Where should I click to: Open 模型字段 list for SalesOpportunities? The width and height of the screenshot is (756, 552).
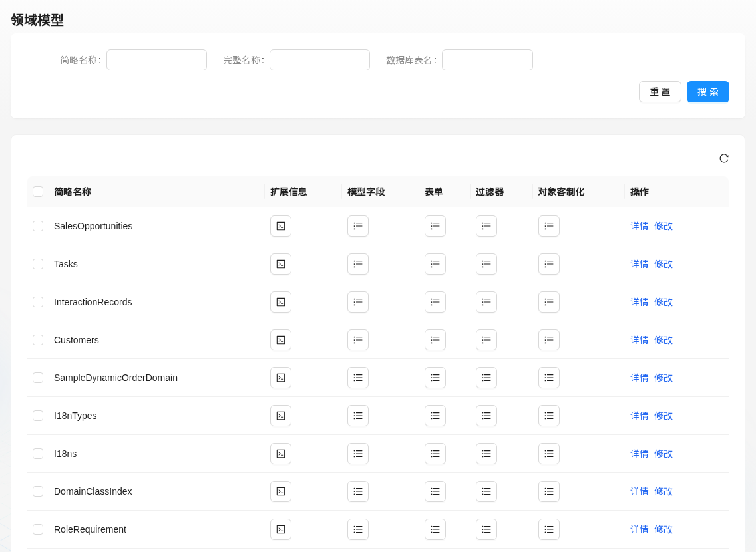pos(358,226)
